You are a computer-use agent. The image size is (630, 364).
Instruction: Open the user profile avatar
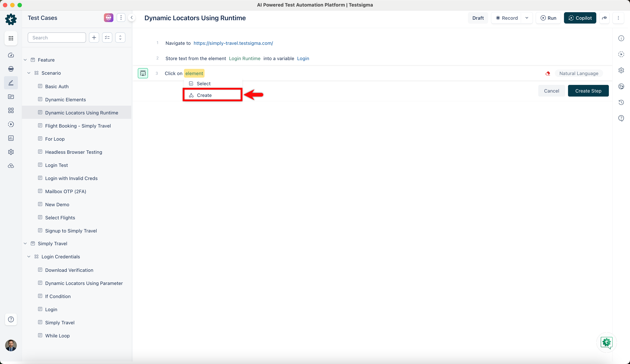click(11, 346)
